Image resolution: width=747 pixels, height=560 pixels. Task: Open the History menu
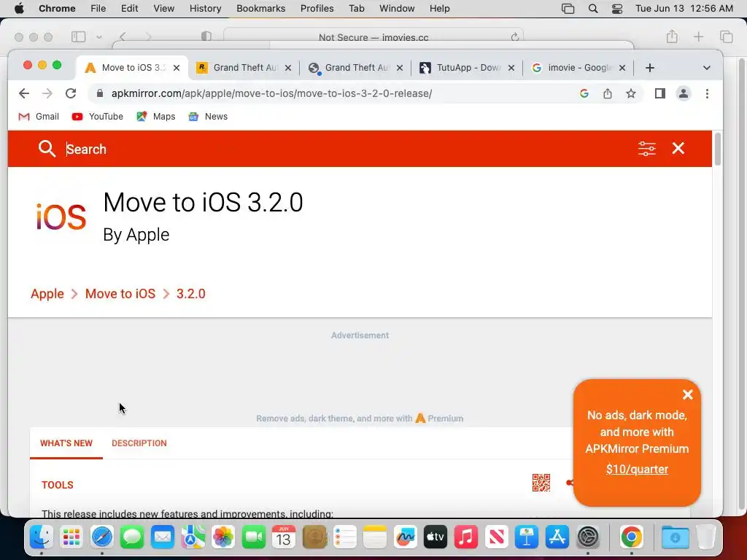(x=205, y=8)
